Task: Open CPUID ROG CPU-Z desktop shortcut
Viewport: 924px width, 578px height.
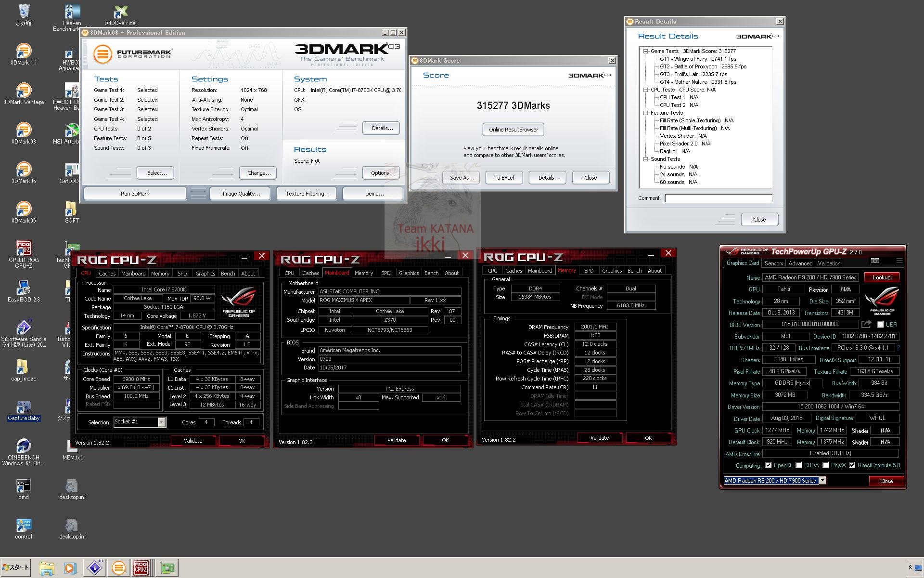Action: pos(24,254)
